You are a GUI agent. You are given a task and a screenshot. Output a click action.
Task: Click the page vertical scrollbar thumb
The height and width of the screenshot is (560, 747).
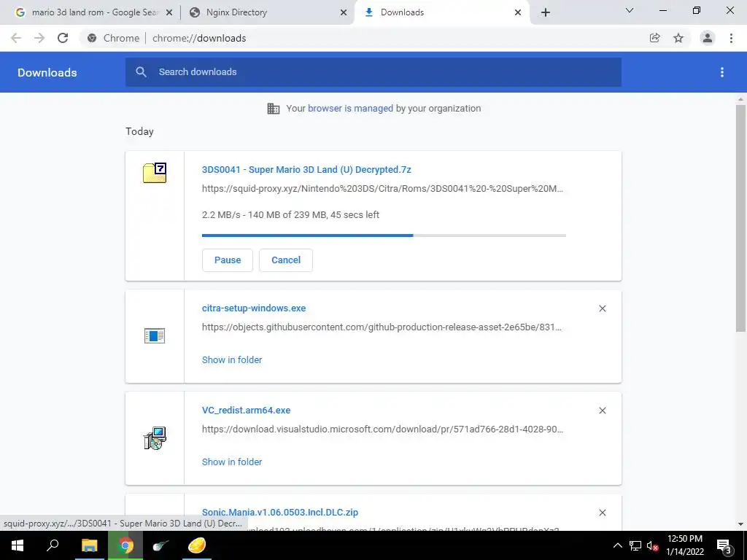point(740,218)
